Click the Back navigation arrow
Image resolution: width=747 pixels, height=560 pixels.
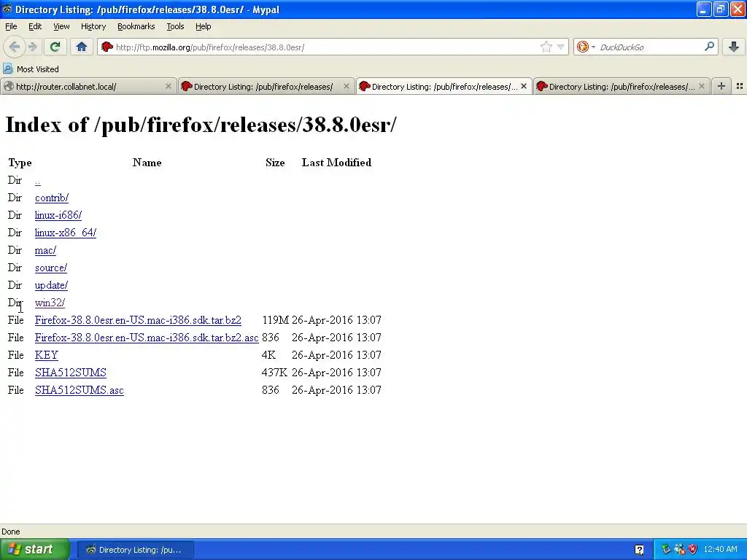click(15, 47)
